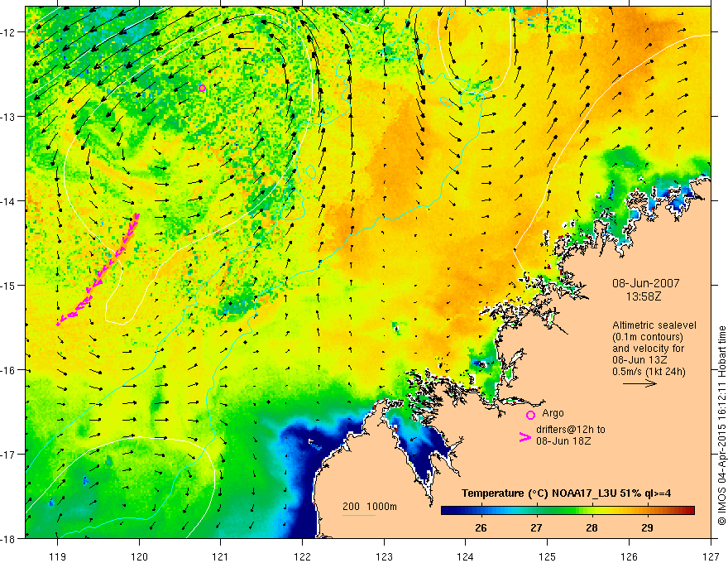Click the colorbar tick label 29
The width and height of the screenshot is (728, 563).
[647, 528]
